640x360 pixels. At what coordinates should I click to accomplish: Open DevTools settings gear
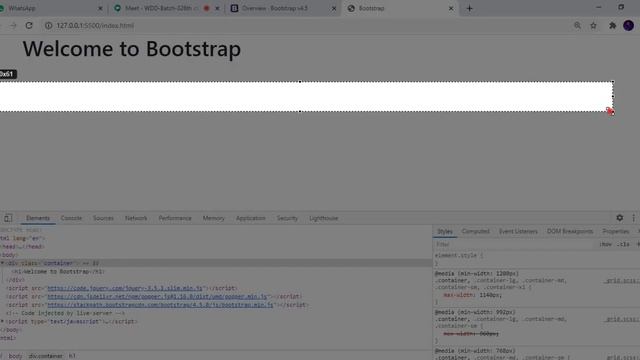click(x=620, y=218)
